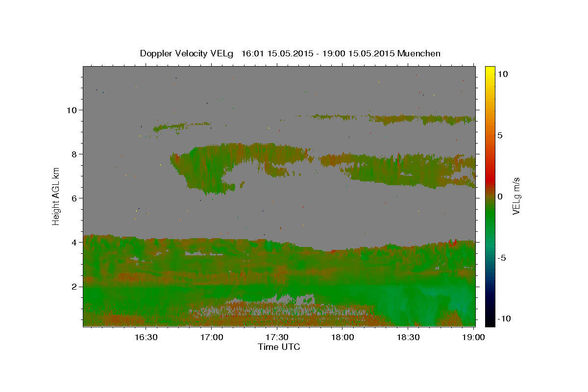The image size is (588, 392).
Task: Click the colorbar tick label '5'
Action: (x=500, y=135)
